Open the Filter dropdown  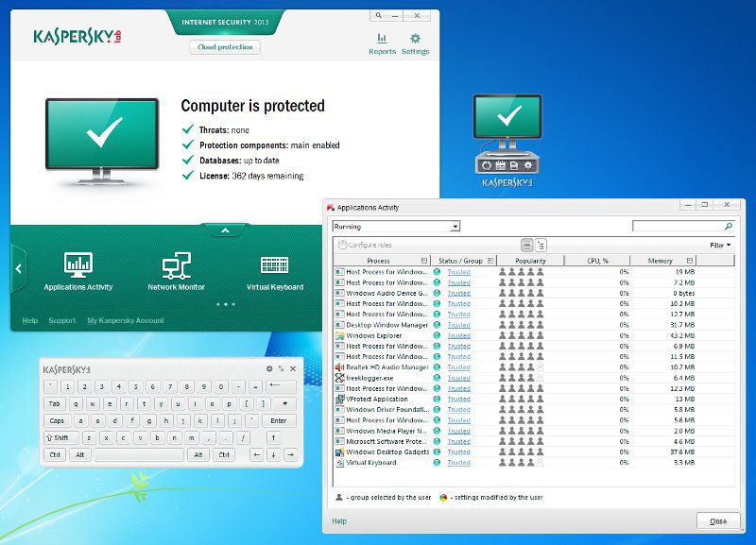pos(720,246)
